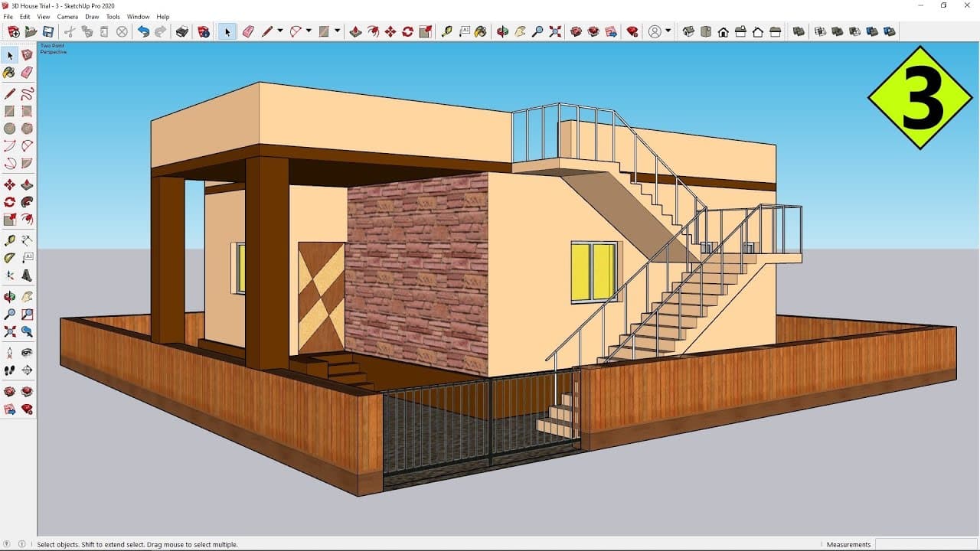The image size is (980, 551).
Task: Select the Orbit tool in top toolbar
Action: (502, 31)
